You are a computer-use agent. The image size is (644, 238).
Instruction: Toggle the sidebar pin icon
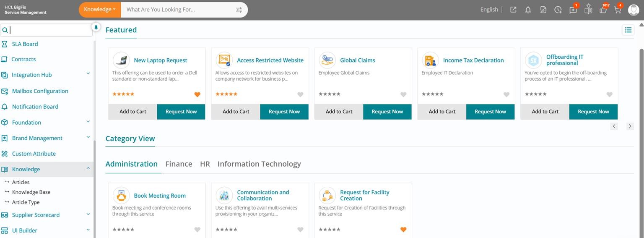tap(96, 27)
